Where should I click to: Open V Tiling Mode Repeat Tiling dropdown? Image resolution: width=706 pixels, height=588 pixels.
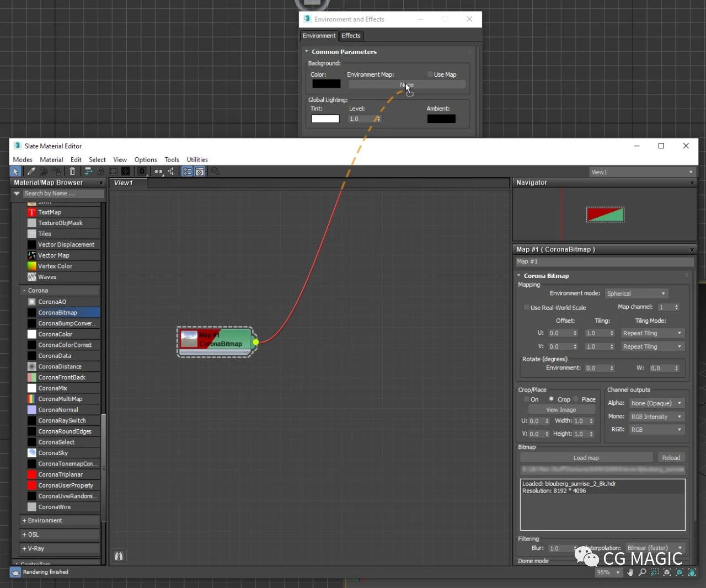652,346
